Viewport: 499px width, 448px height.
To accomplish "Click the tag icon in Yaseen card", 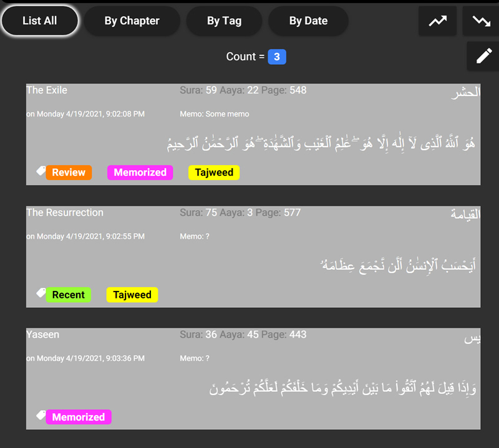I will [41, 415].
